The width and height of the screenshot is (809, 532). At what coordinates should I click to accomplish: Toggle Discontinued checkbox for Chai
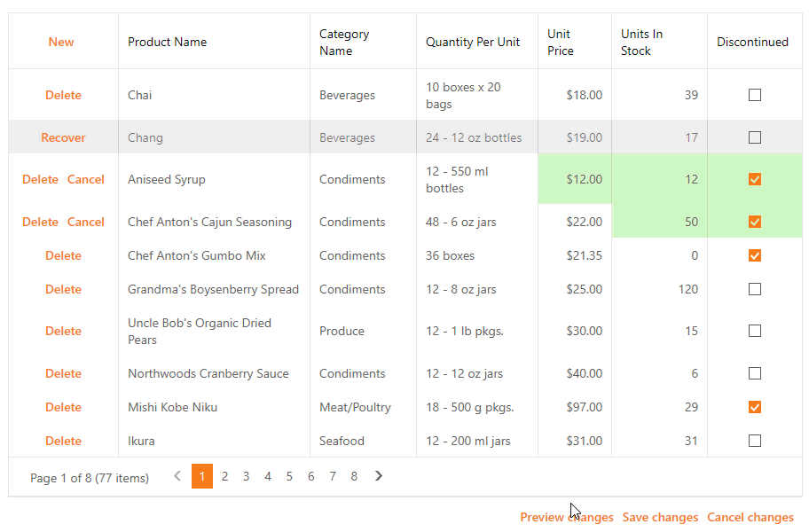(x=754, y=95)
